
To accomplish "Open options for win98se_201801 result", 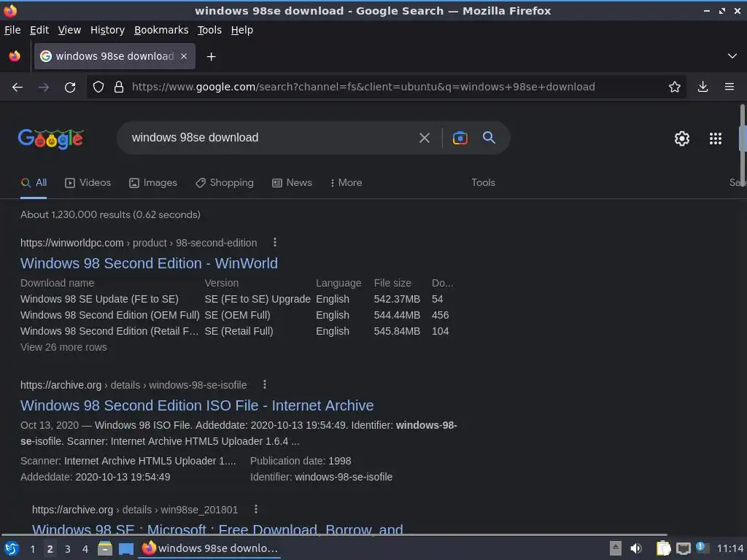I will 256,509.
